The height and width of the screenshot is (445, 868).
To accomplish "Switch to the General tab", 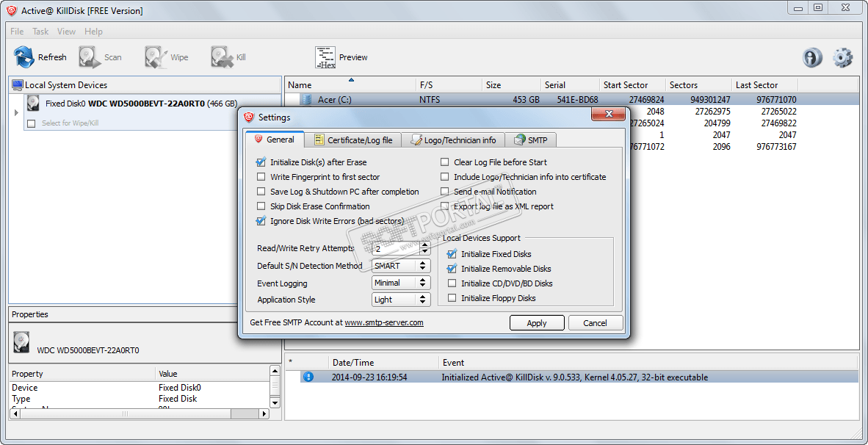I will click(x=275, y=140).
